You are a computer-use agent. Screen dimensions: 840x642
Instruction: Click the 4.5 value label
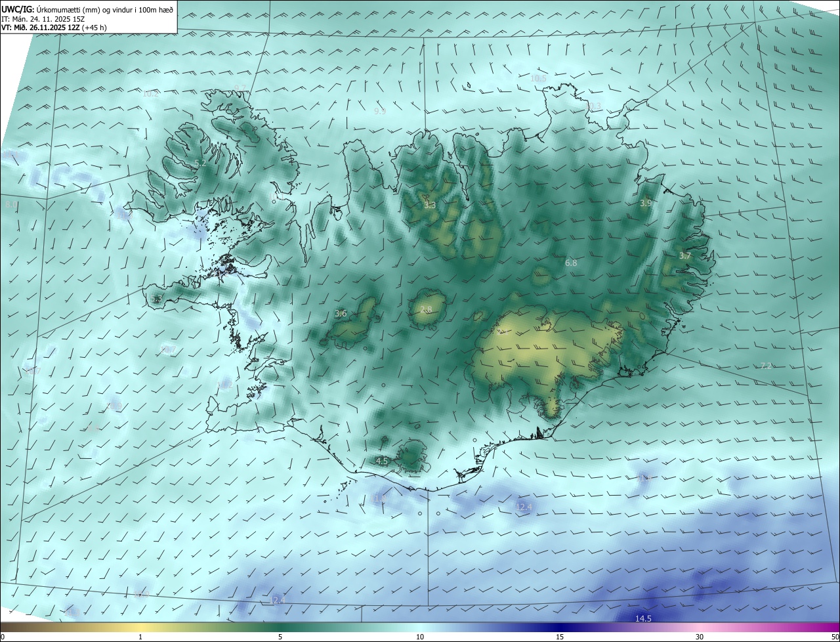click(382, 461)
